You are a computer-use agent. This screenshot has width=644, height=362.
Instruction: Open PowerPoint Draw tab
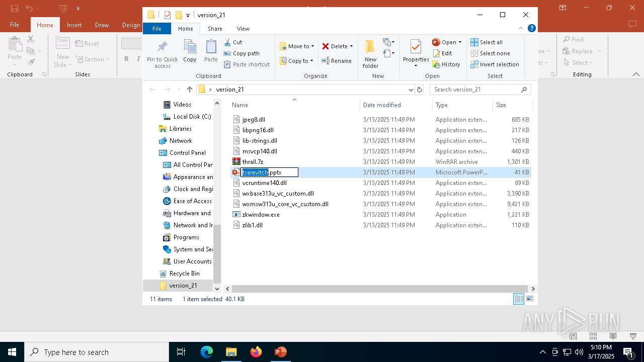(102, 25)
